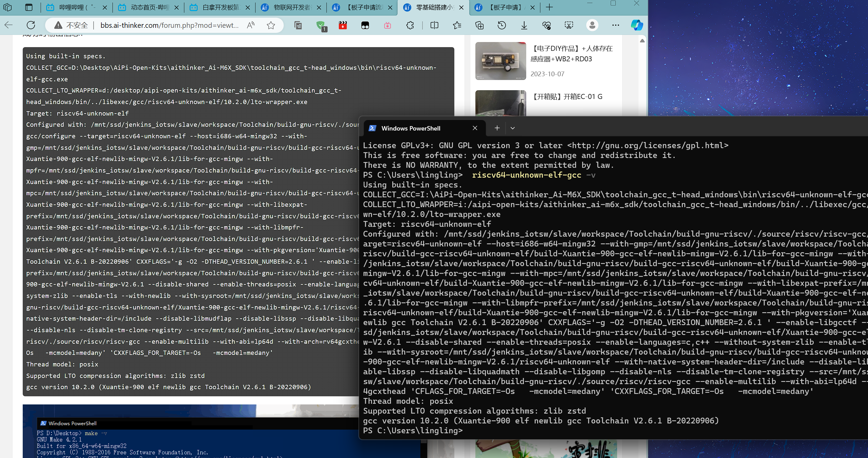Click the EC-01 G unboxing thumbnail

pos(501,103)
